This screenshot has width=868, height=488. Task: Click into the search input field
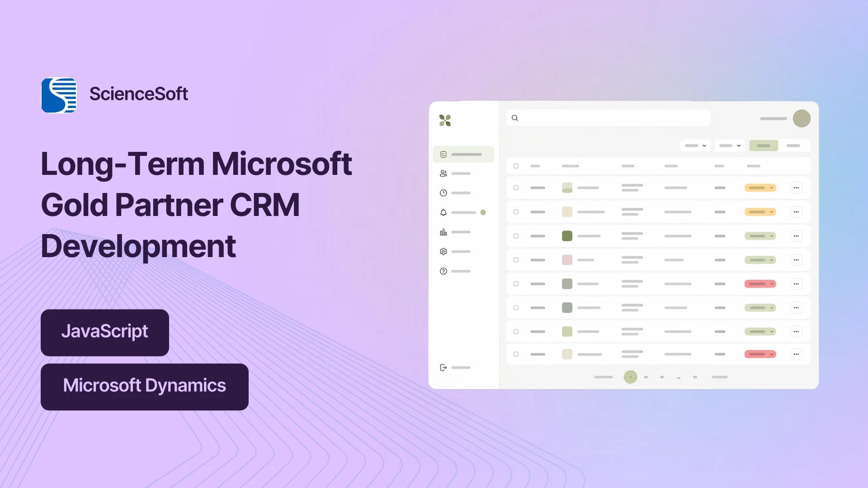pyautogui.click(x=609, y=118)
